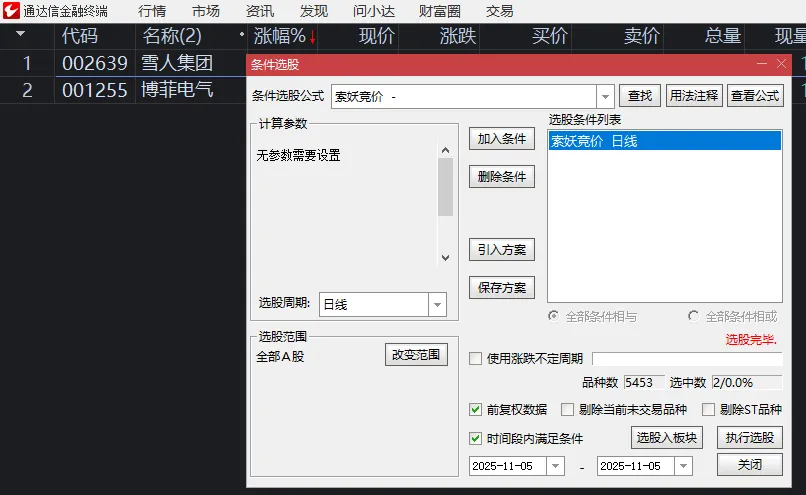The image size is (806, 495).
Task: Click the down arrow in 计算参数 scrollbar
Action: (x=446, y=257)
